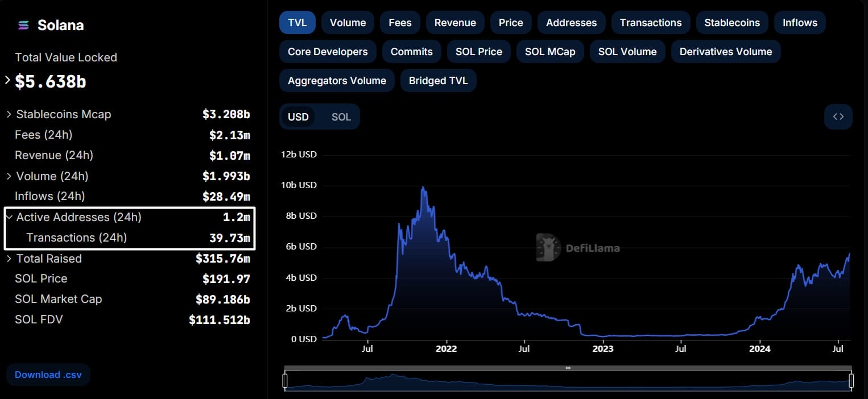Expand the Stablecoins Mcap section
868x399 pixels.
pos(9,114)
